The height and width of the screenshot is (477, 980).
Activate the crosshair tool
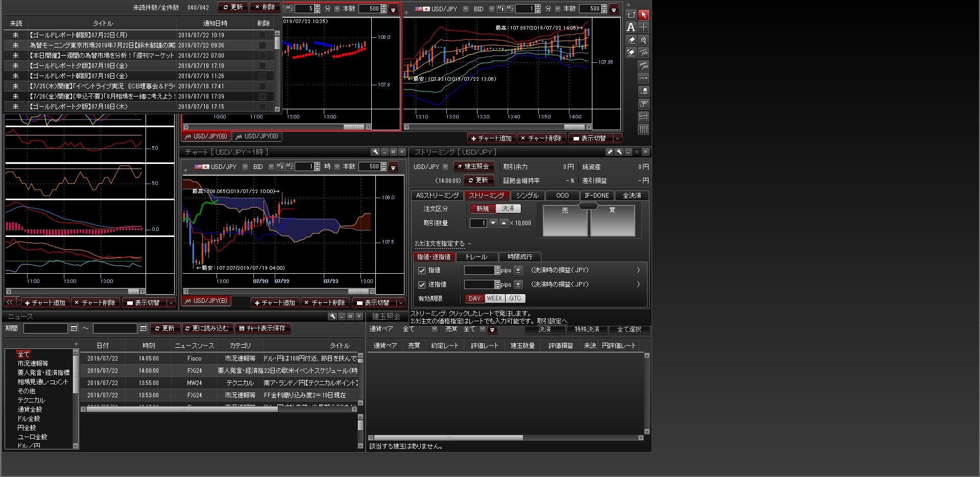(x=643, y=27)
